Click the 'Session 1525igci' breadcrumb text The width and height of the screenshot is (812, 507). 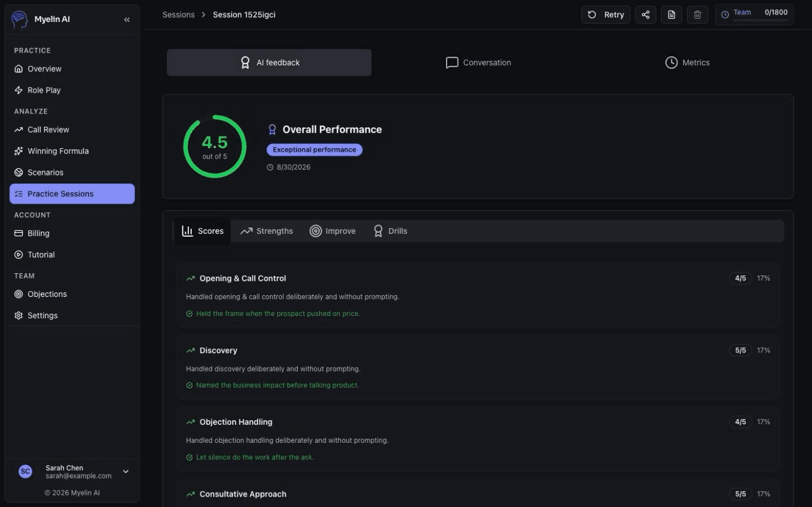[244, 14]
